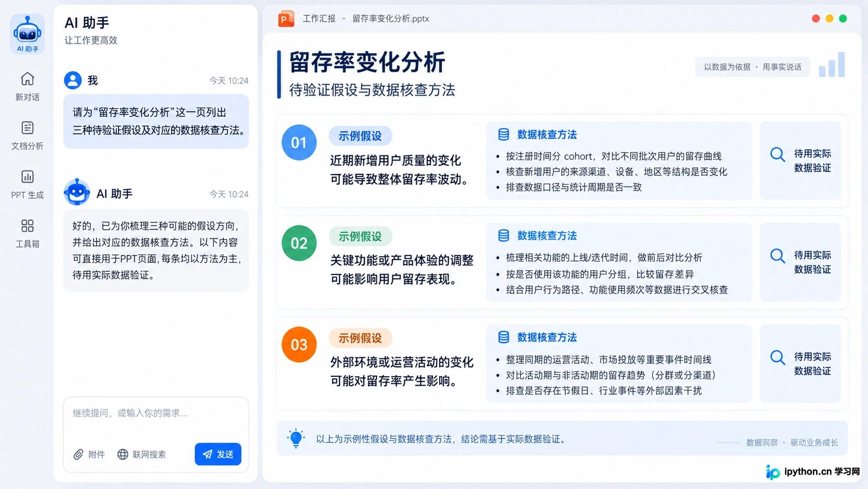Click the lightbulb icon in footer note
868x489 pixels.
coord(296,438)
